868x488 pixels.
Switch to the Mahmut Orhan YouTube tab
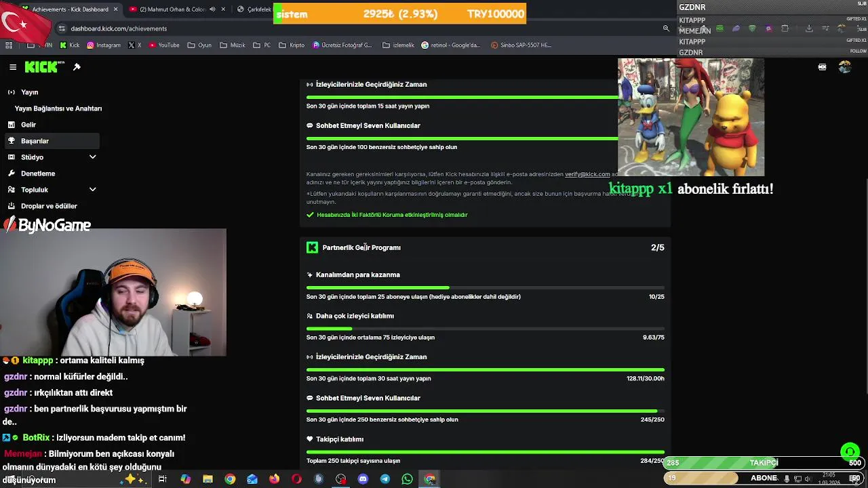click(176, 9)
